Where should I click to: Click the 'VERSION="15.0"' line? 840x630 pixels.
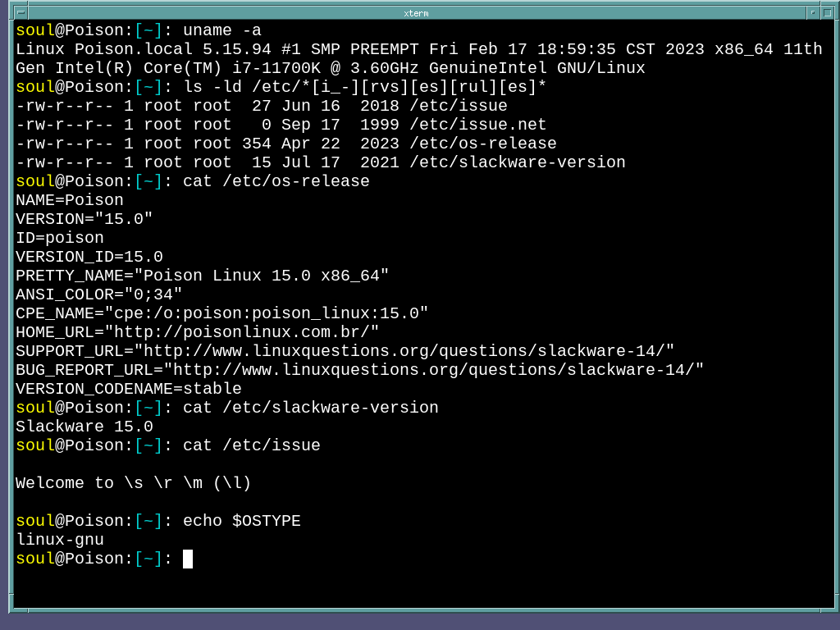click(84, 219)
